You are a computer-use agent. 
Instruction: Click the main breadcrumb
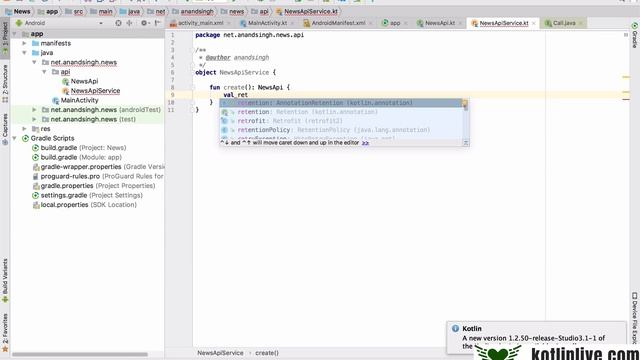[101, 11]
